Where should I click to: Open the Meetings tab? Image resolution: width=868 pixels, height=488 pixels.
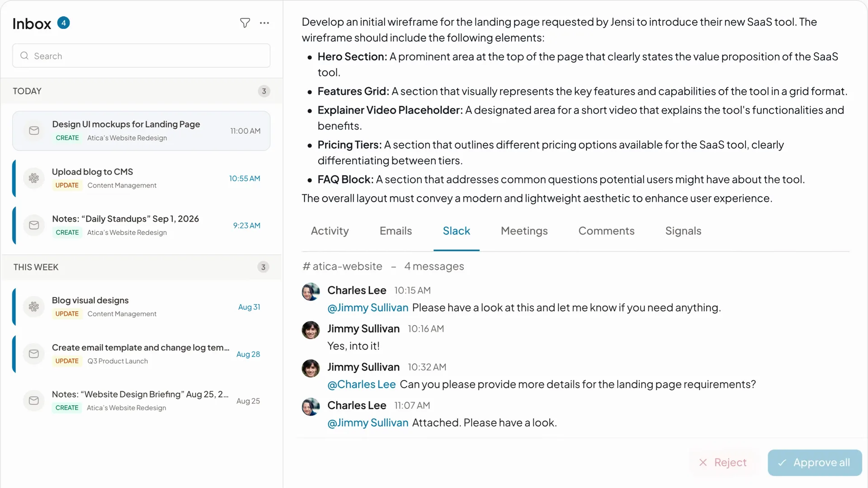(524, 231)
